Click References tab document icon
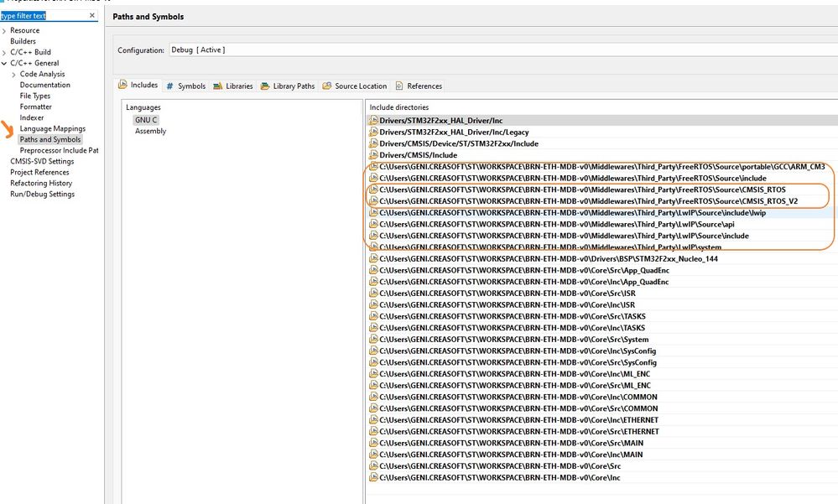 (x=398, y=86)
